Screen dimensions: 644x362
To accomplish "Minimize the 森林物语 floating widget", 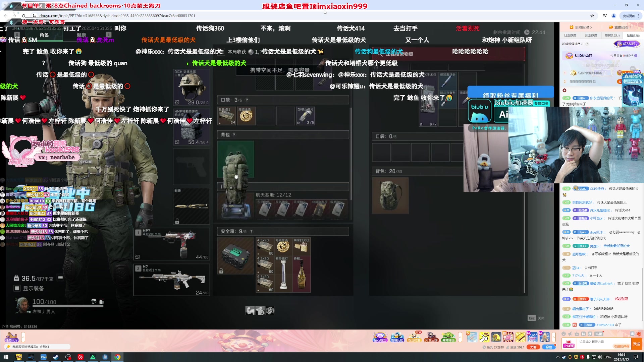I will pyautogui.click(x=633, y=69).
